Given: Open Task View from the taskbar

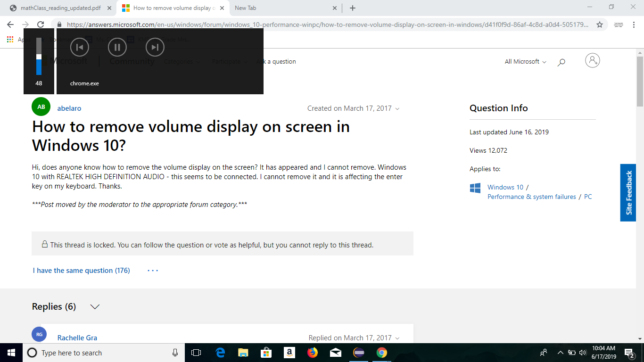Looking at the screenshot, I should click(196, 353).
